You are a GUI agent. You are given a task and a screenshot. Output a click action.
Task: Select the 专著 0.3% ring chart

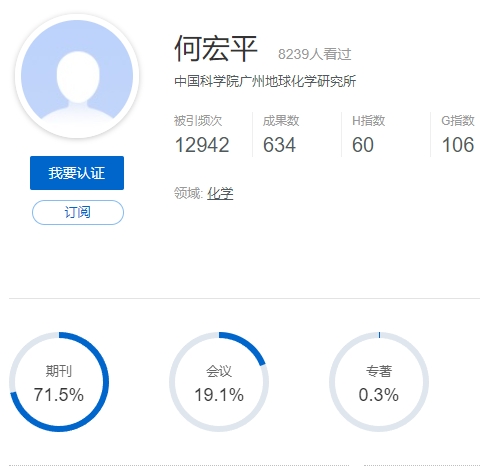[x=379, y=382]
